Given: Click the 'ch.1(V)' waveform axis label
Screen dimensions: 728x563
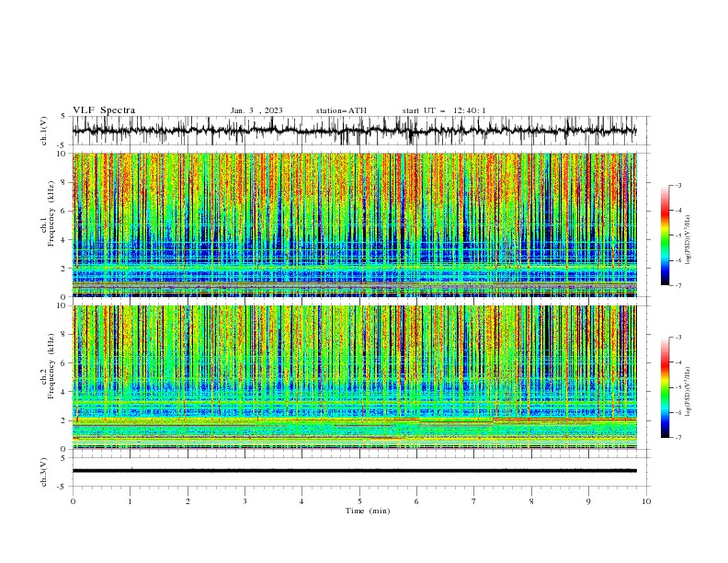Looking at the screenshot, I should 44,131.
